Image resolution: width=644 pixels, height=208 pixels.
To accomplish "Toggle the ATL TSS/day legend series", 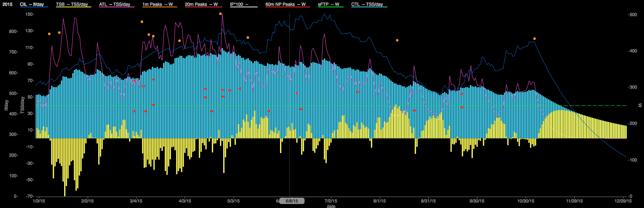I will coord(115,4).
